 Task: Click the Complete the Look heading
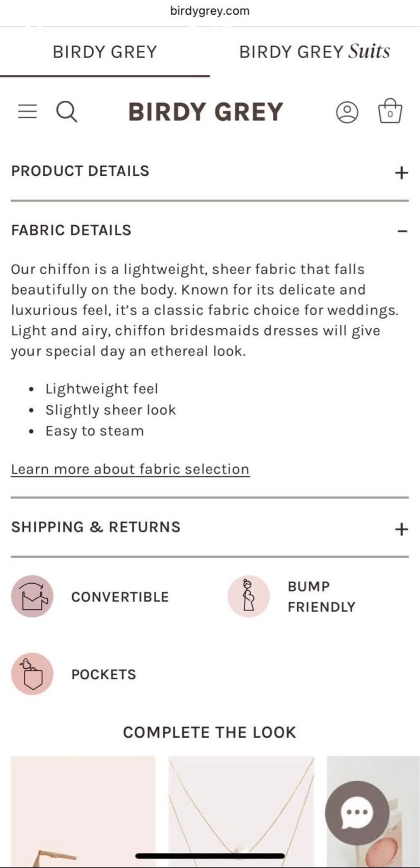209,732
